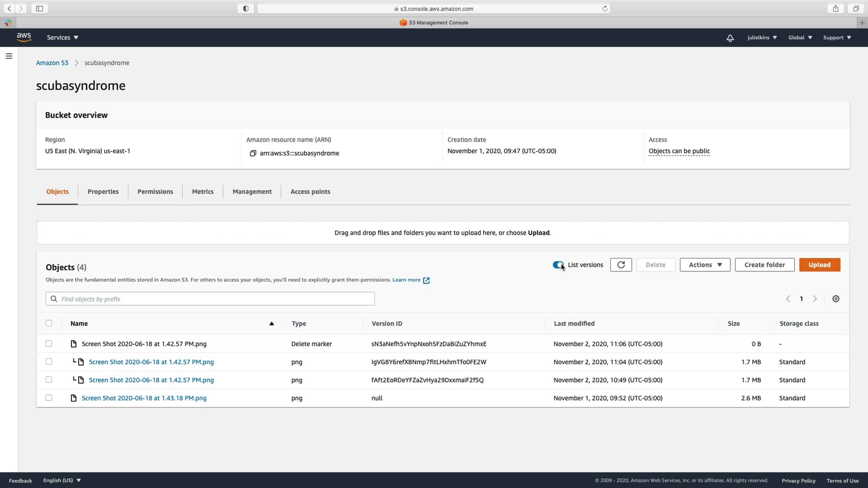Copy the bucket ARN with the copy icon
Viewport: 868px width, 488px height.
pyautogui.click(x=253, y=153)
